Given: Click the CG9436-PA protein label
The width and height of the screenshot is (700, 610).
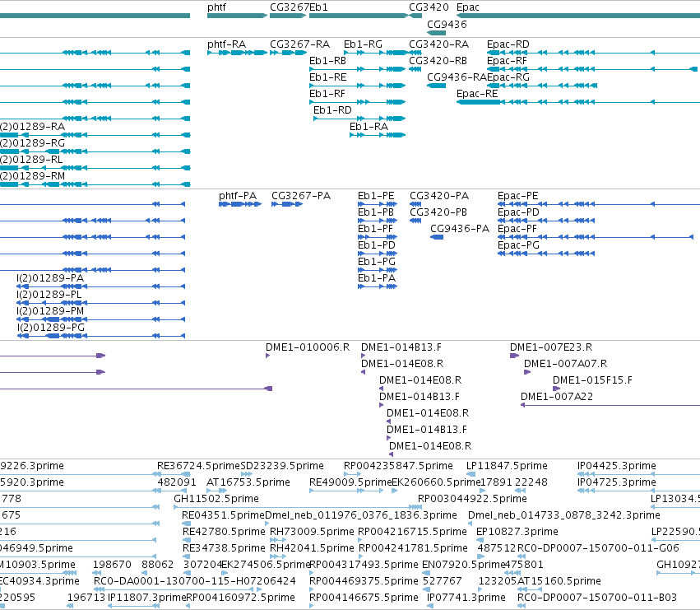Looking at the screenshot, I should pyautogui.click(x=460, y=229).
